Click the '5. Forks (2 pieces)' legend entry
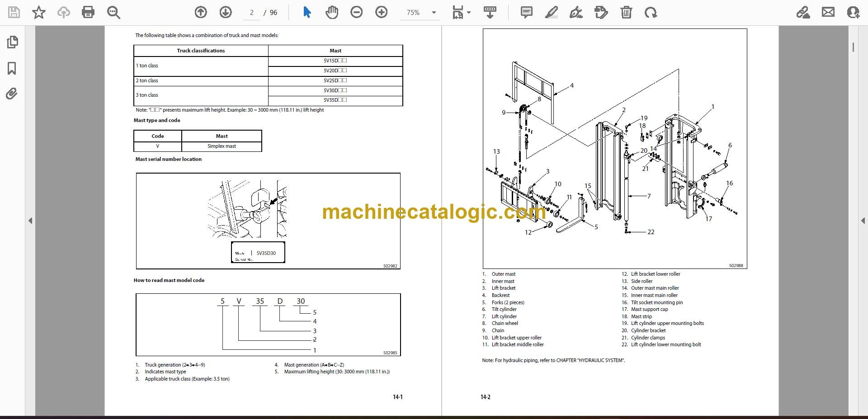The image size is (868, 419). (x=503, y=302)
